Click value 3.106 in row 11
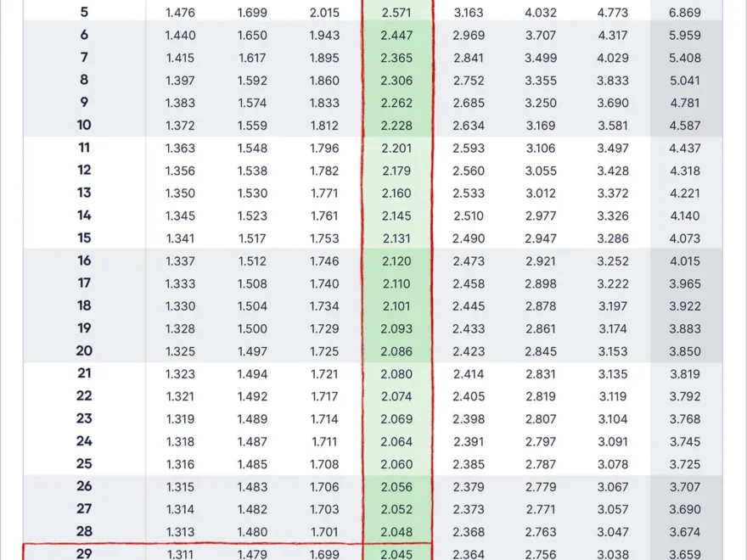747x560 pixels. (x=541, y=148)
